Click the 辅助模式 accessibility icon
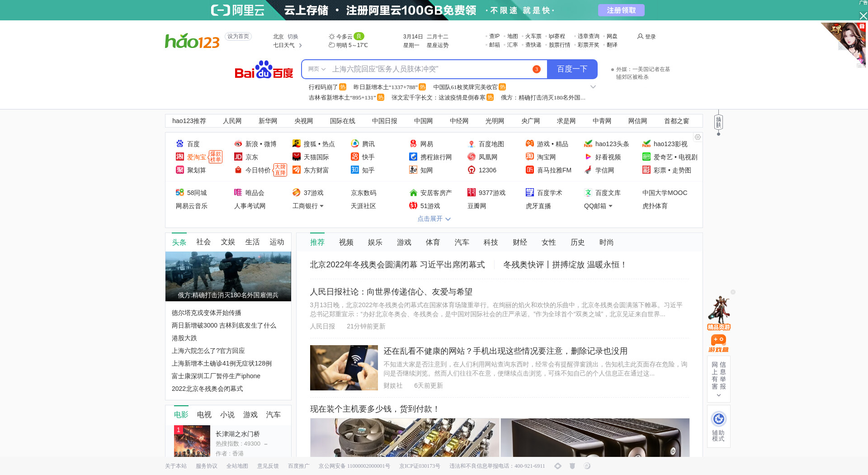Screen dimensions: 868x475 coord(719,419)
